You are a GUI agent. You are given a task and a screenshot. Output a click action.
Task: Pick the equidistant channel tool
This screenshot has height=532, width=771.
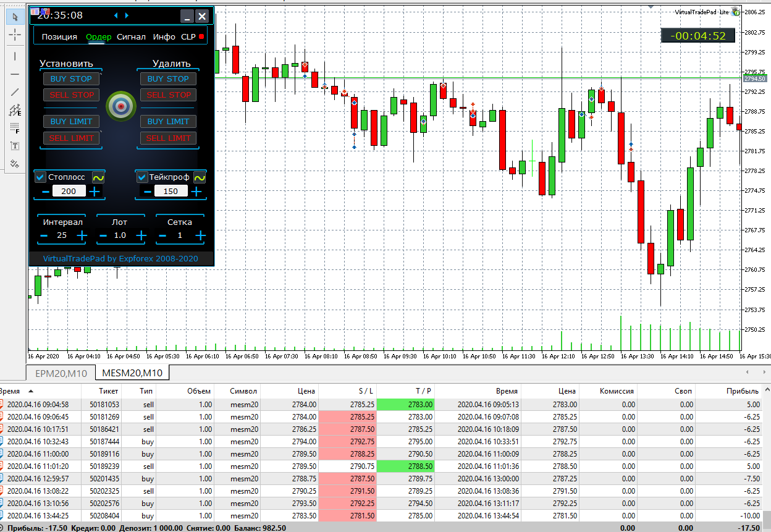pos(15,111)
